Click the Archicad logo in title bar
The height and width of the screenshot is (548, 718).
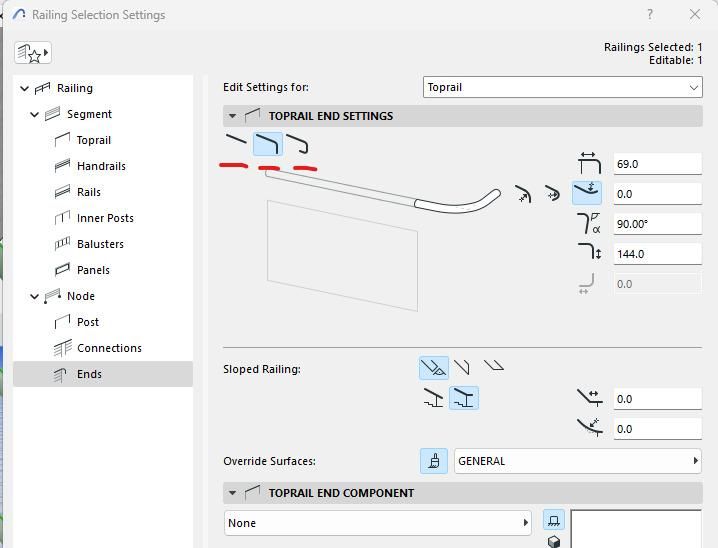pos(18,15)
